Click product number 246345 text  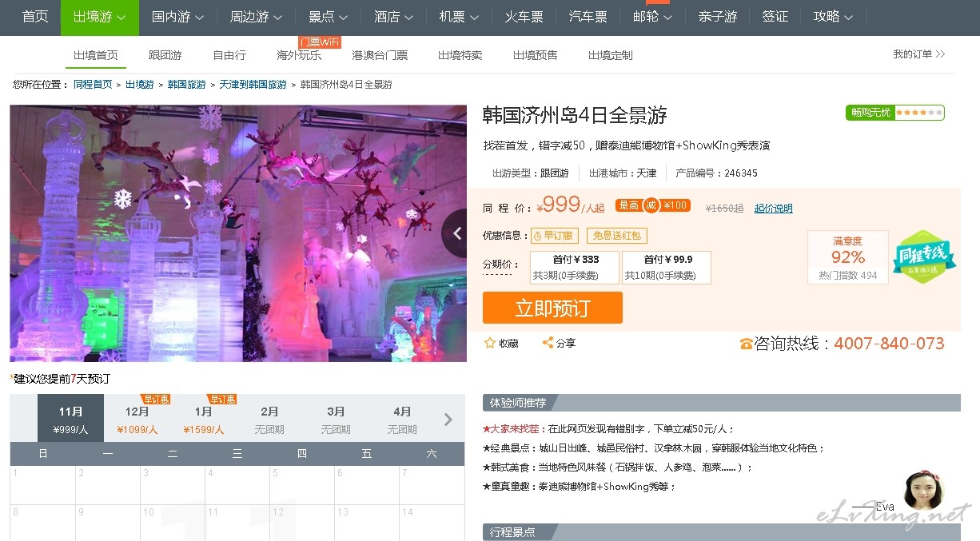(741, 173)
